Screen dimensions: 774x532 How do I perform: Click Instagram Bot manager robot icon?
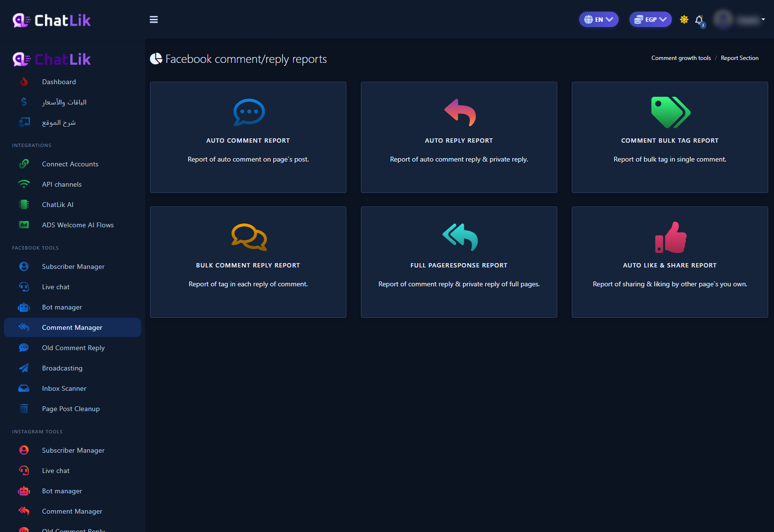[x=24, y=491]
